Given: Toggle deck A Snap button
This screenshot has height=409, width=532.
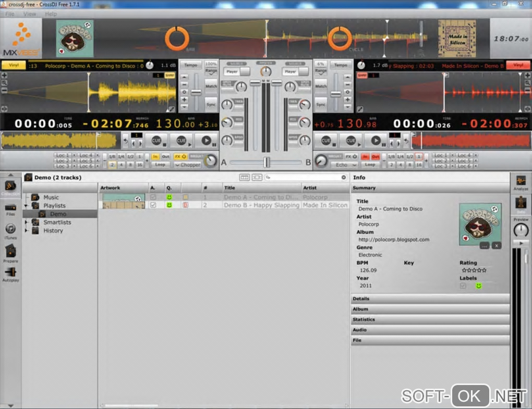Looking at the screenshot, I should [x=170, y=75].
